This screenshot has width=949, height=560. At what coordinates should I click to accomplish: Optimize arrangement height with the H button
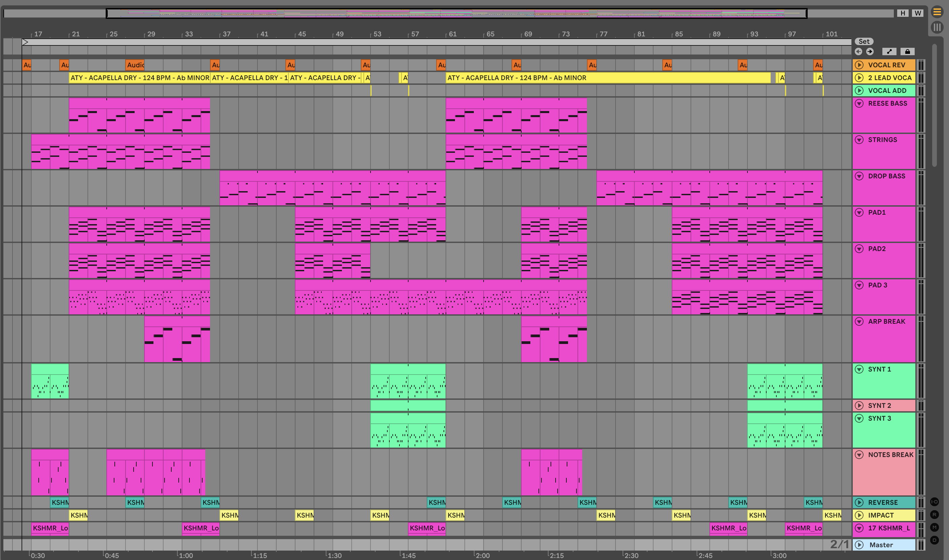point(903,13)
